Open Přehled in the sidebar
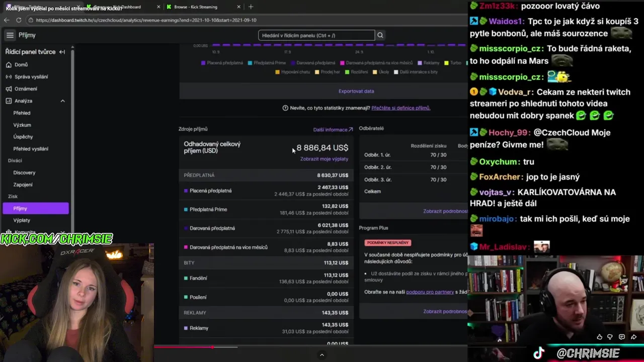The image size is (644, 362). pyautogui.click(x=22, y=113)
